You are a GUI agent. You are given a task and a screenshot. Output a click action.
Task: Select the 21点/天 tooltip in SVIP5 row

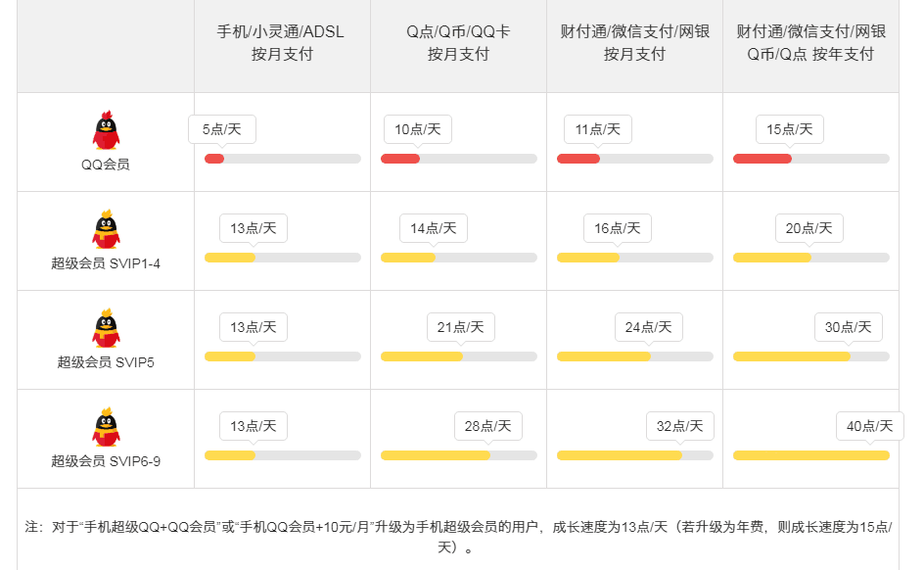pyautogui.click(x=461, y=327)
